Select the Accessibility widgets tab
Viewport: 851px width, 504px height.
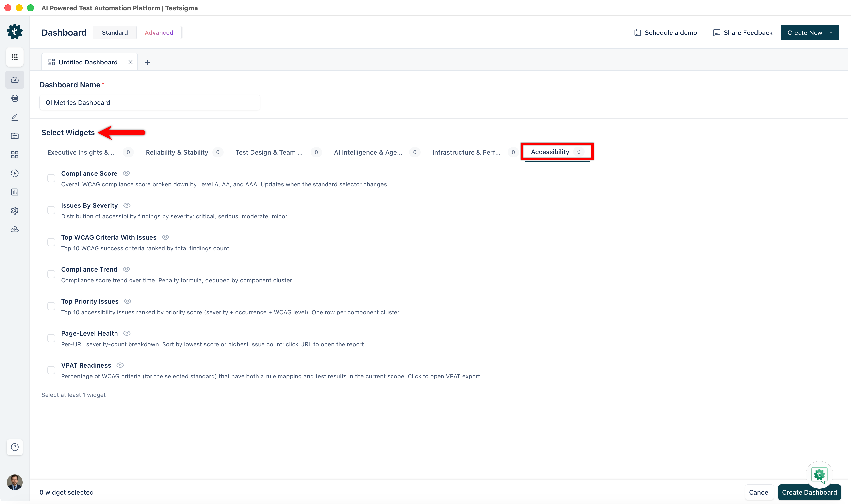(x=557, y=152)
